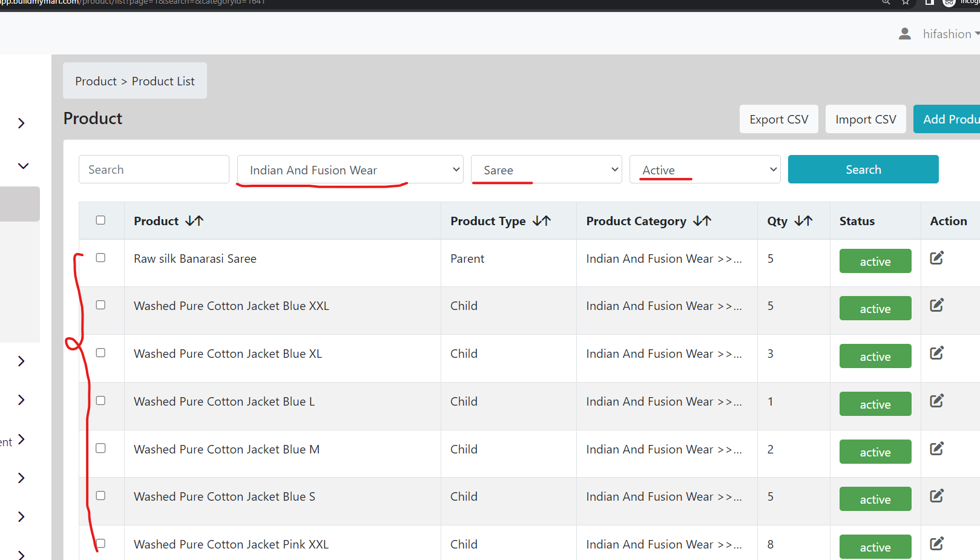
Task: Open the Active status filter dropdown
Action: coord(705,170)
